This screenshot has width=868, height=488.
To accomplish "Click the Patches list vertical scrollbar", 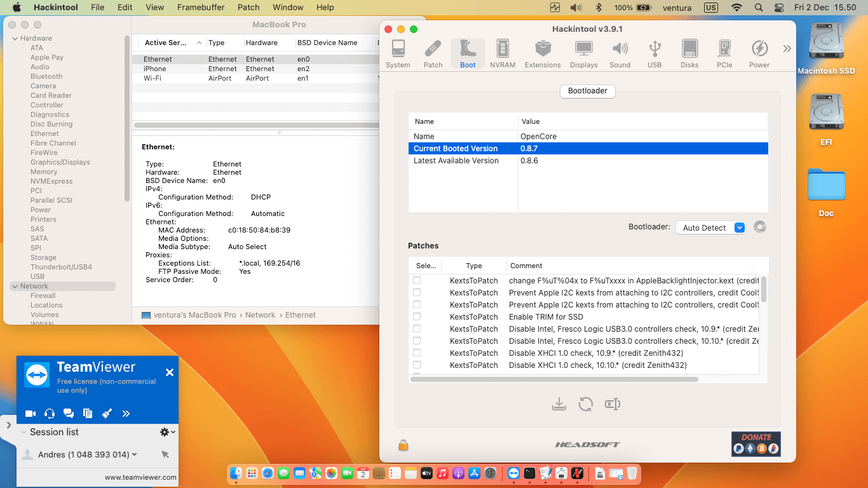I will point(764,289).
